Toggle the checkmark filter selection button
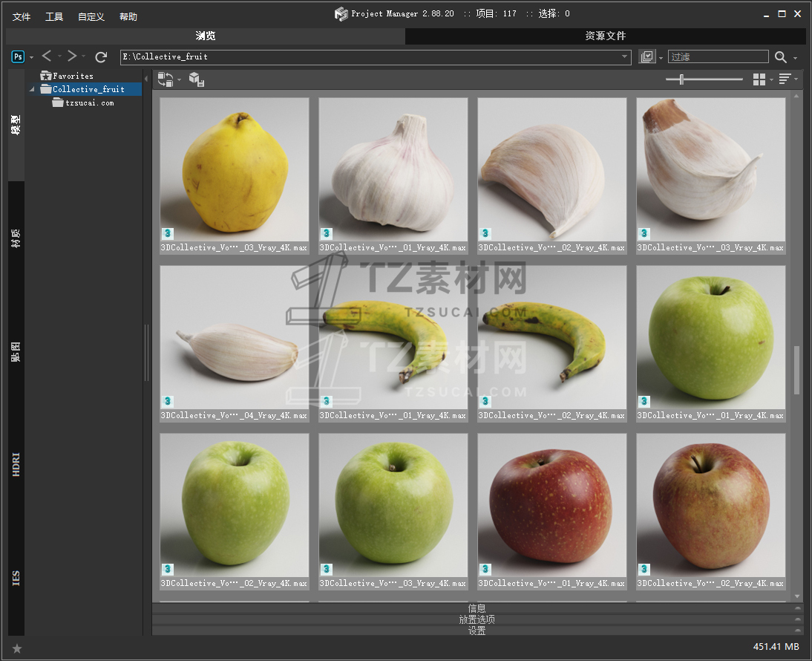The image size is (812, 661). pos(647,57)
